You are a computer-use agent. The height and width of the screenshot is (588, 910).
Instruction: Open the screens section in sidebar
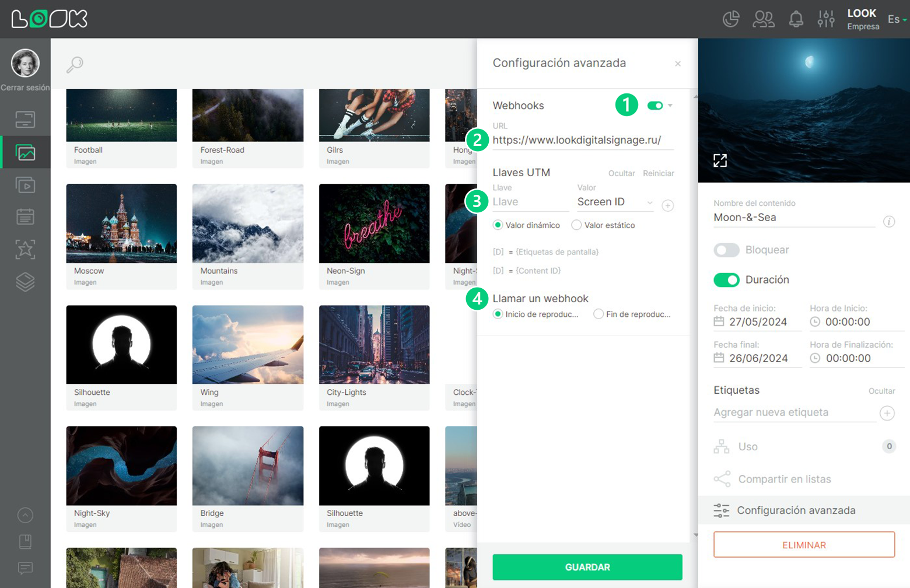(x=25, y=120)
